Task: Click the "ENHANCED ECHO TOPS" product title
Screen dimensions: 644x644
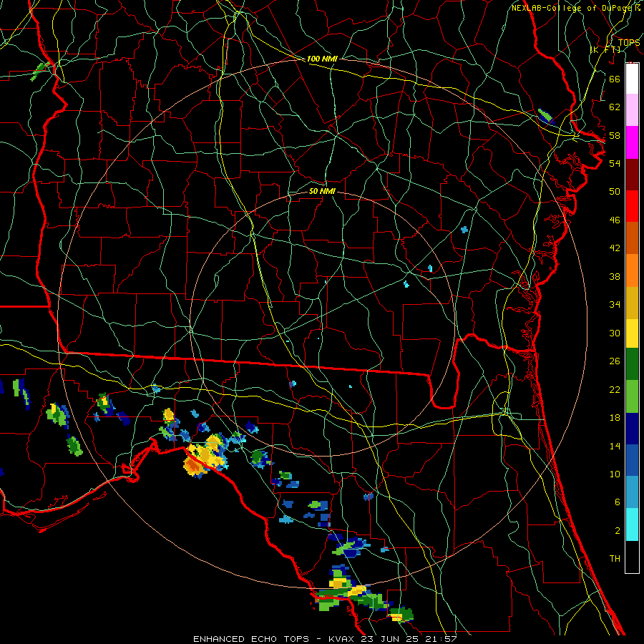Action: click(x=251, y=639)
